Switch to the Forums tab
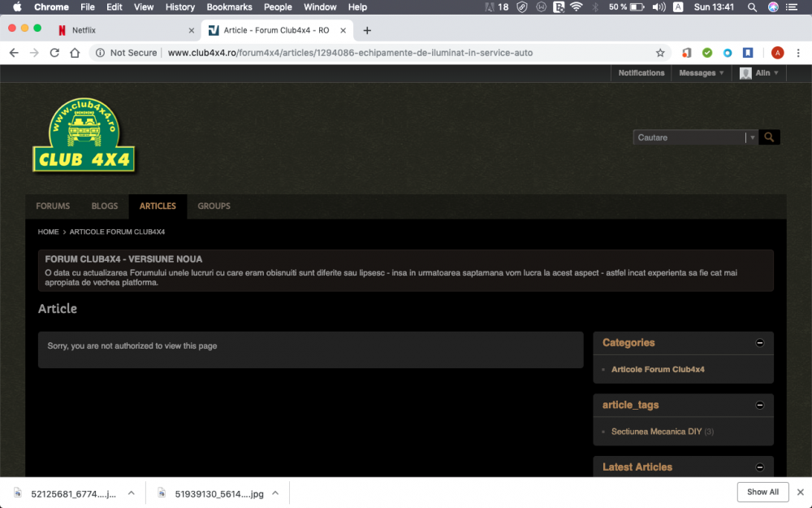 (53, 206)
